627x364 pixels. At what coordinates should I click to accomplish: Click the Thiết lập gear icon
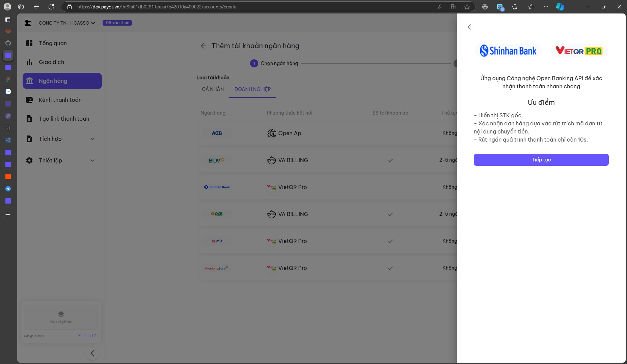pos(29,160)
